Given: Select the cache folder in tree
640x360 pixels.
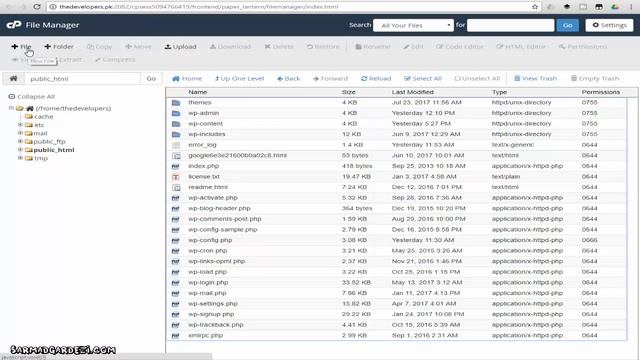Looking at the screenshot, I should [44, 117].
